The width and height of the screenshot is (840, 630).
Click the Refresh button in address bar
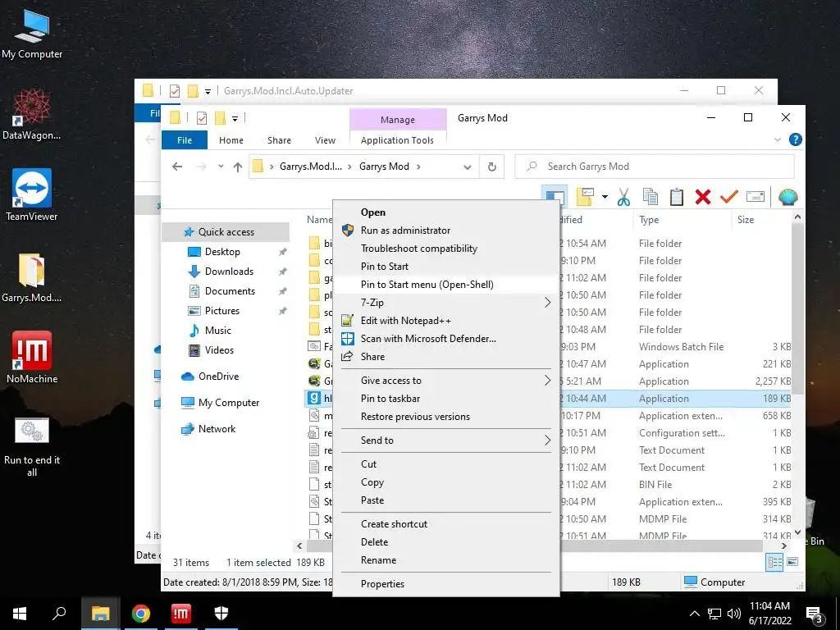click(x=492, y=167)
